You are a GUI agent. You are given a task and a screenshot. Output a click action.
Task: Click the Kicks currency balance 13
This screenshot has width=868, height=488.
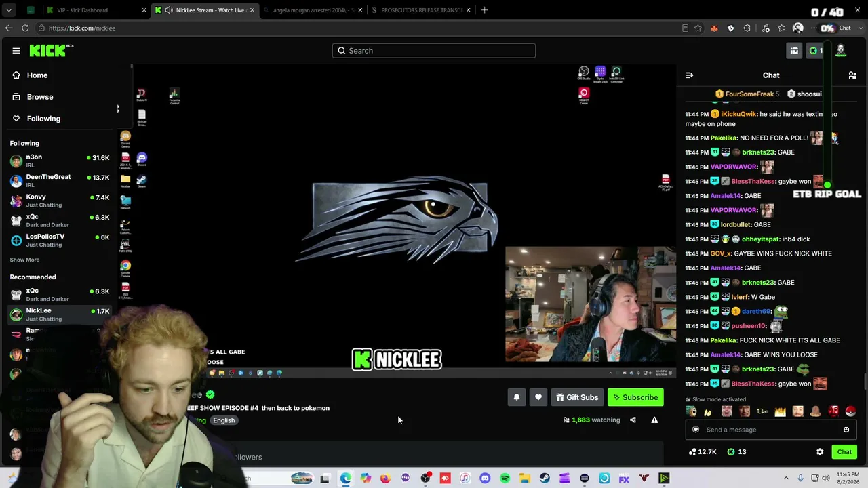pos(736,452)
